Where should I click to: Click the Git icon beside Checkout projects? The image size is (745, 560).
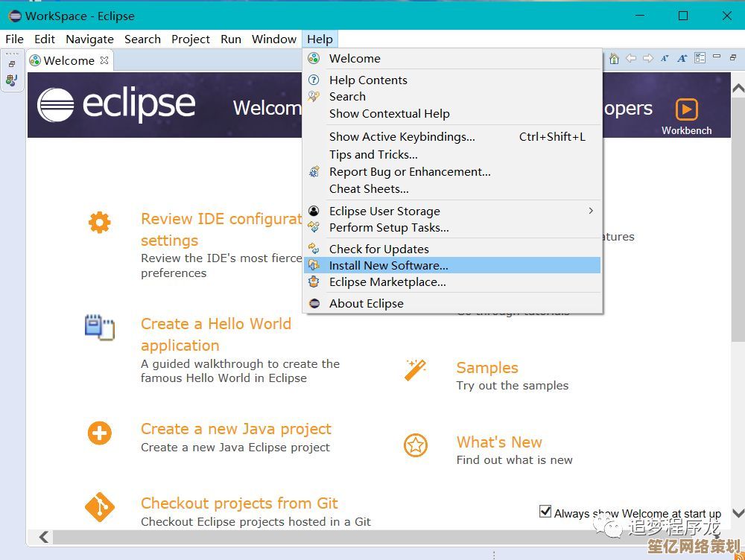(x=99, y=507)
